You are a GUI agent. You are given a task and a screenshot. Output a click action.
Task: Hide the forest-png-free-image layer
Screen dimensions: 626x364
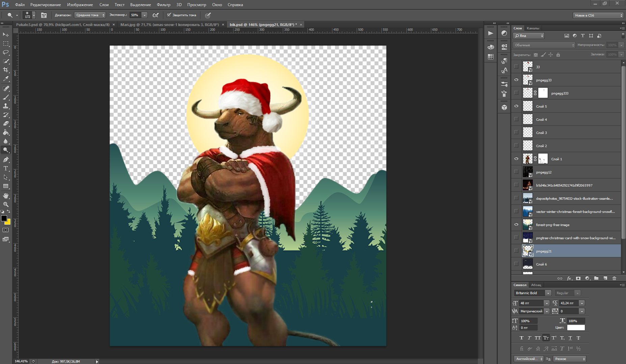click(x=516, y=225)
